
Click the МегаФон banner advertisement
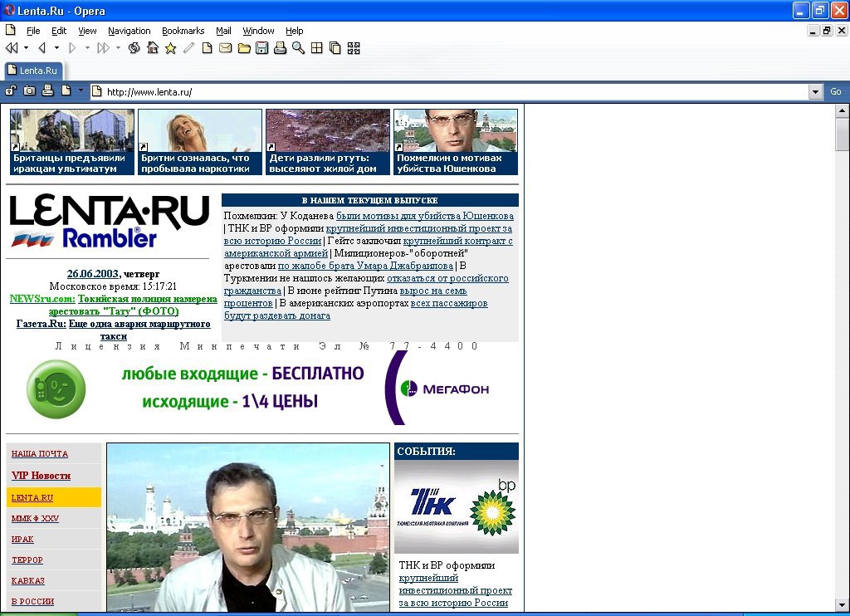261,389
